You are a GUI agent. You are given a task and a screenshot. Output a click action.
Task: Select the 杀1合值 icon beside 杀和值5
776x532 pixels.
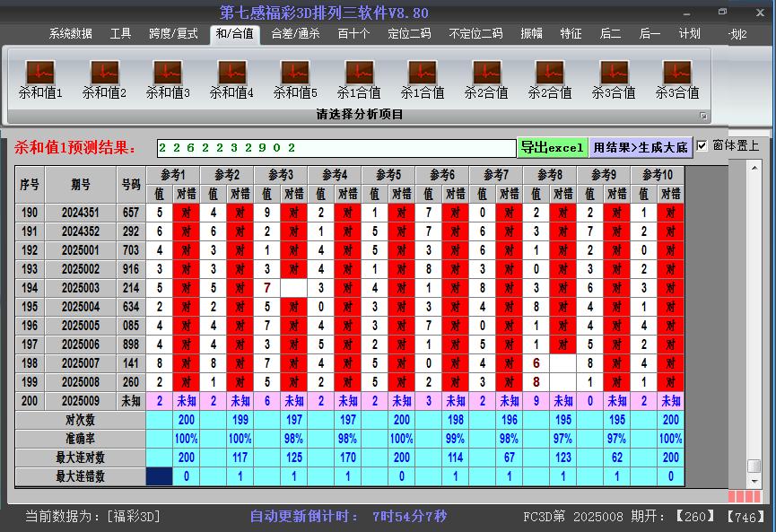[x=359, y=79]
